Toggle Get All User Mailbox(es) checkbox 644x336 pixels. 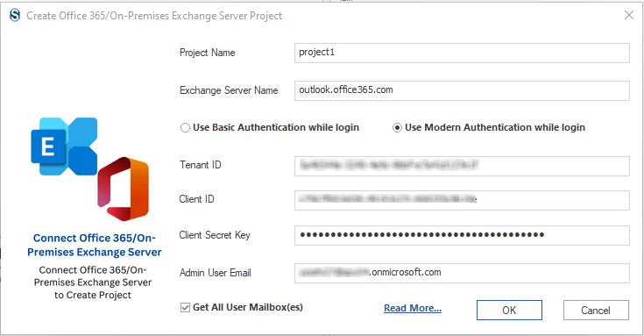[185, 308]
